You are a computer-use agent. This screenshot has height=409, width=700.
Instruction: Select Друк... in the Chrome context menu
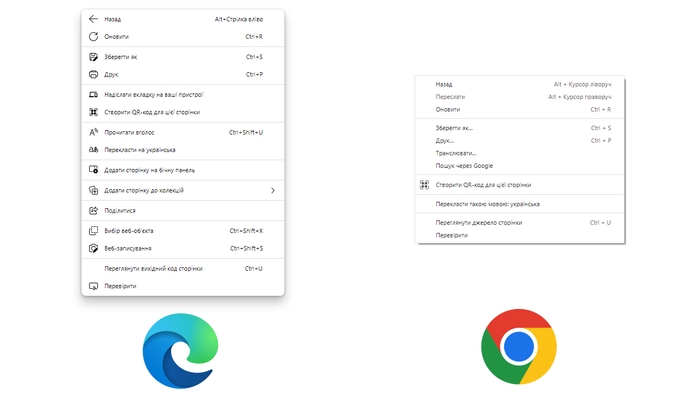coord(519,141)
